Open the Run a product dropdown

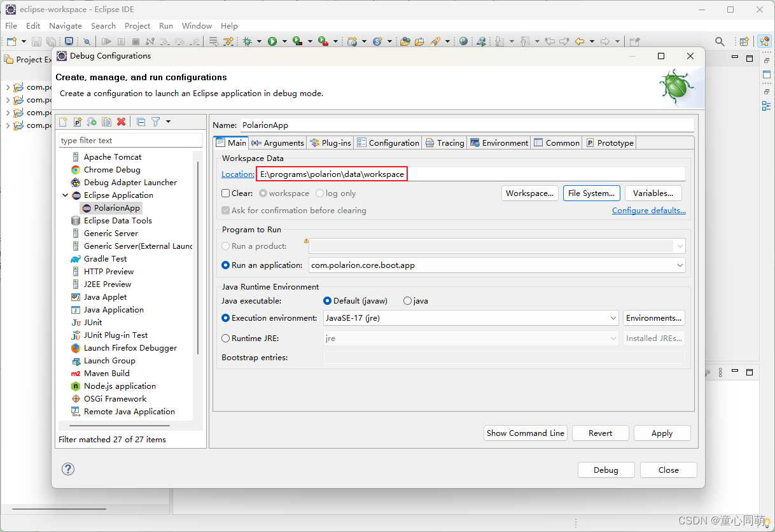pyautogui.click(x=680, y=246)
